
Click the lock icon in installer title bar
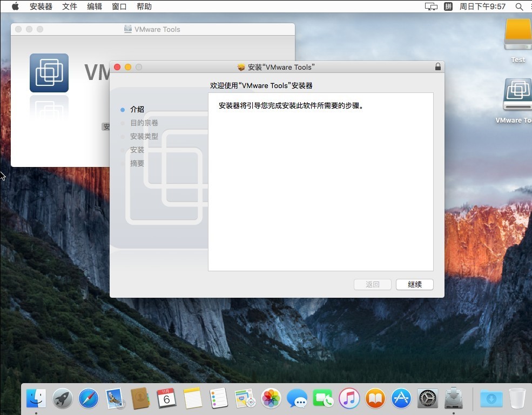(437, 67)
